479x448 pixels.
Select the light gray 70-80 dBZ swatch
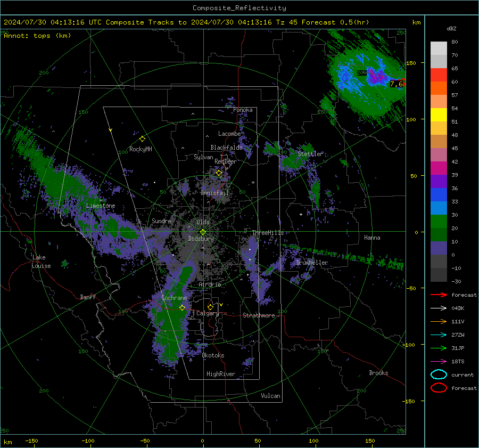click(x=439, y=48)
